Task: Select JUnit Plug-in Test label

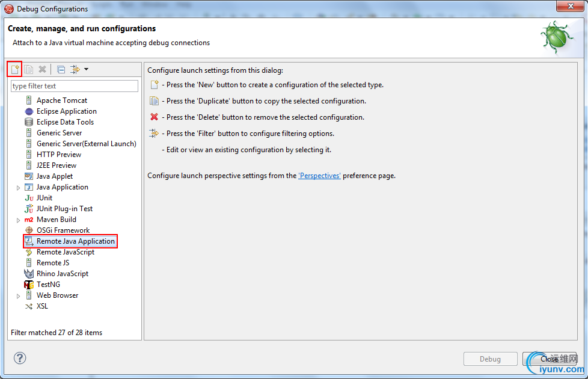Action: click(x=64, y=209)
